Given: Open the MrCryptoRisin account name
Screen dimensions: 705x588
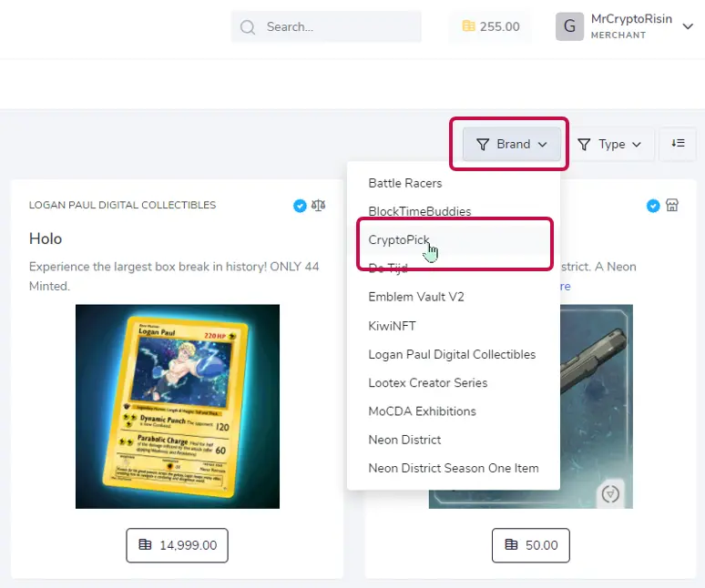Looking at the screenshot, I should click(631, 19).
